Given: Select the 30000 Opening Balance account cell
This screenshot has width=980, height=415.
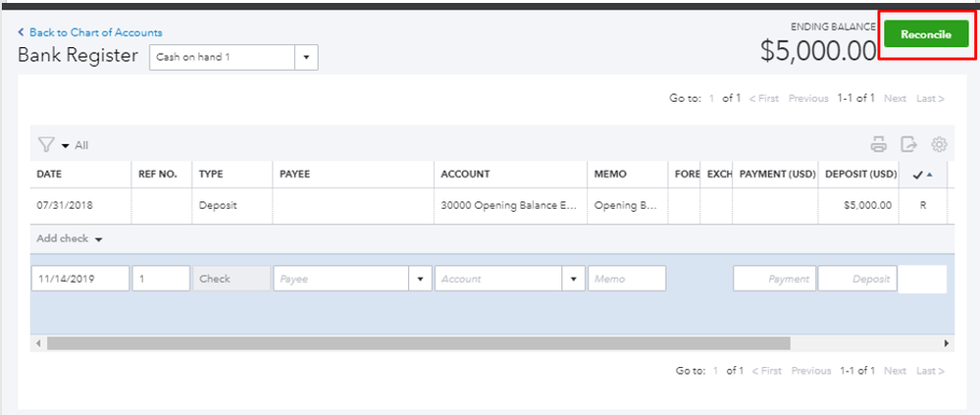Looking at the screenshot, I should coord(510,206).
